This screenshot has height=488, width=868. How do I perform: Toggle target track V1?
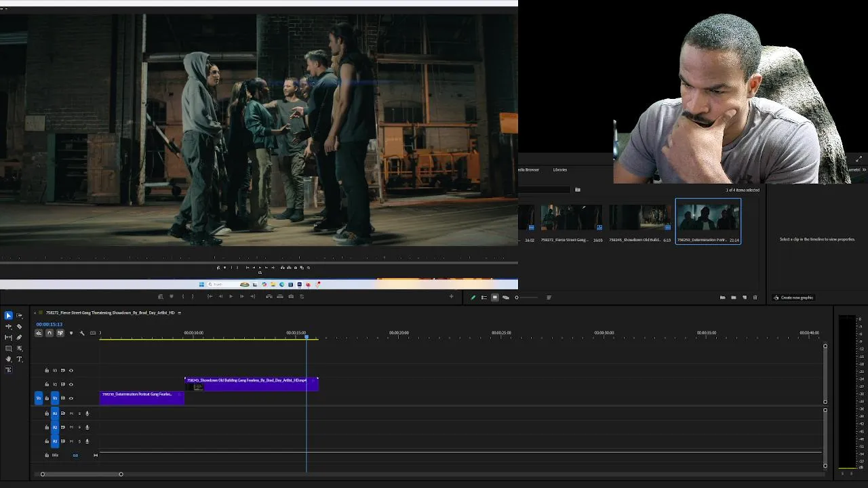coord(55,398)
